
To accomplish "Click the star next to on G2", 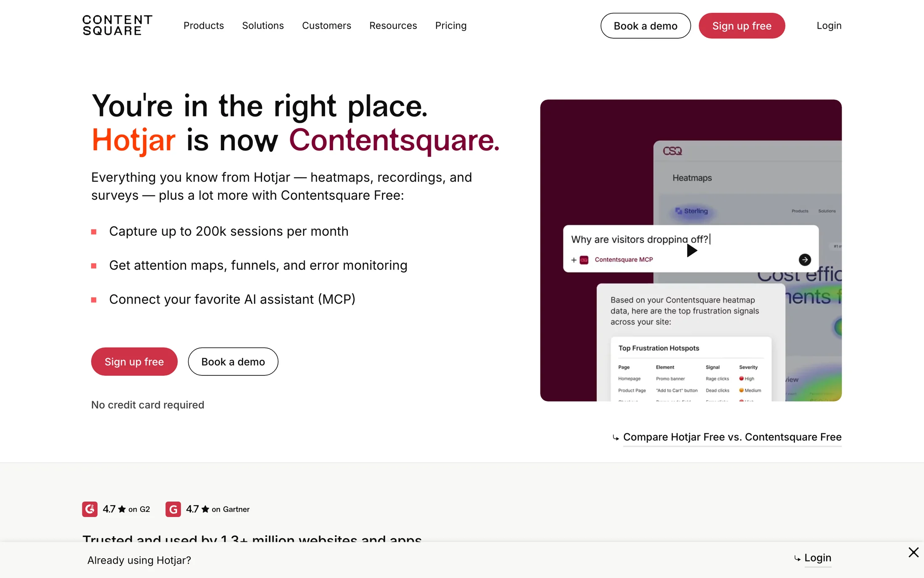I will (x=122, y=509).
